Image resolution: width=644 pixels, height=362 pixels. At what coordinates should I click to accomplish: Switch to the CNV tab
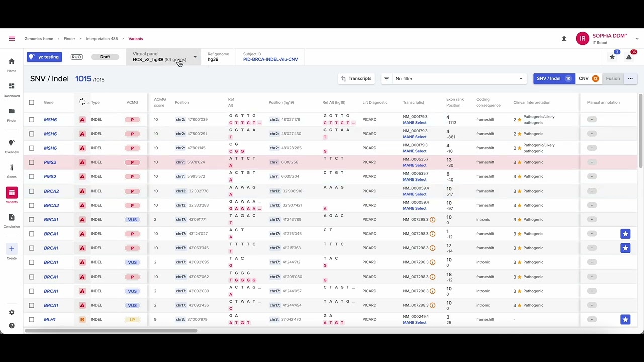click(x=588, y=79)
